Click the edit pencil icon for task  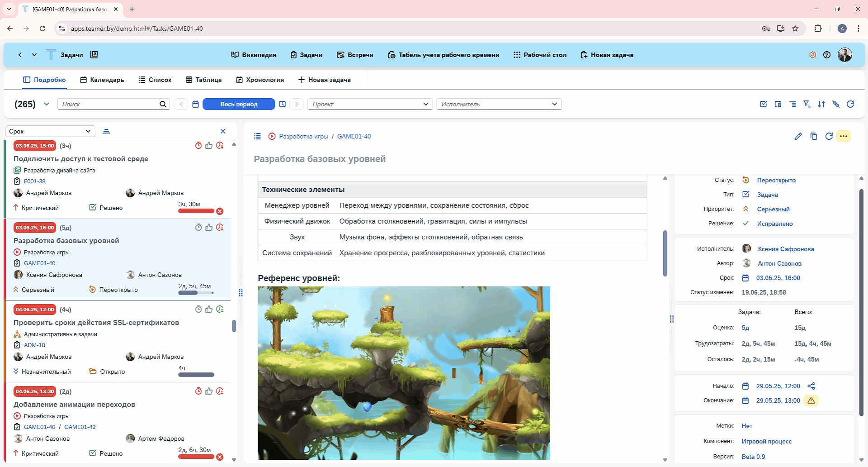coord(798,136)
